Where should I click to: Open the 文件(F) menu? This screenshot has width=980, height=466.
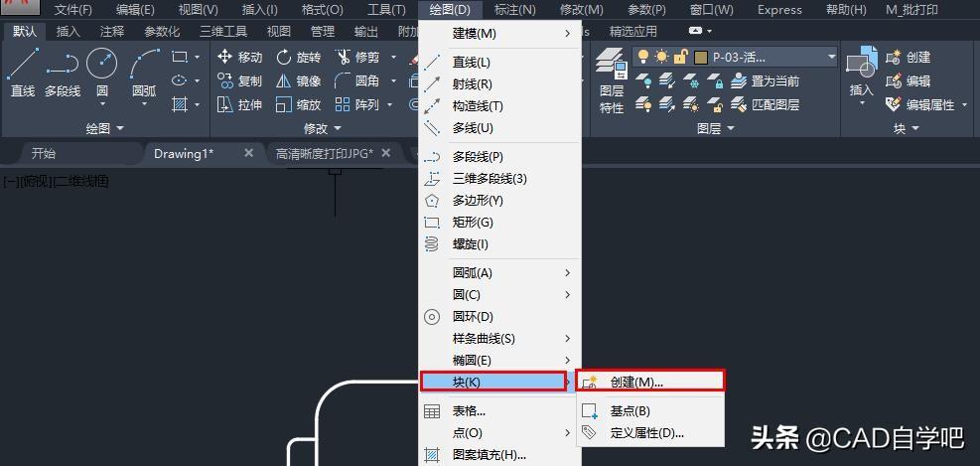[72, 10]
